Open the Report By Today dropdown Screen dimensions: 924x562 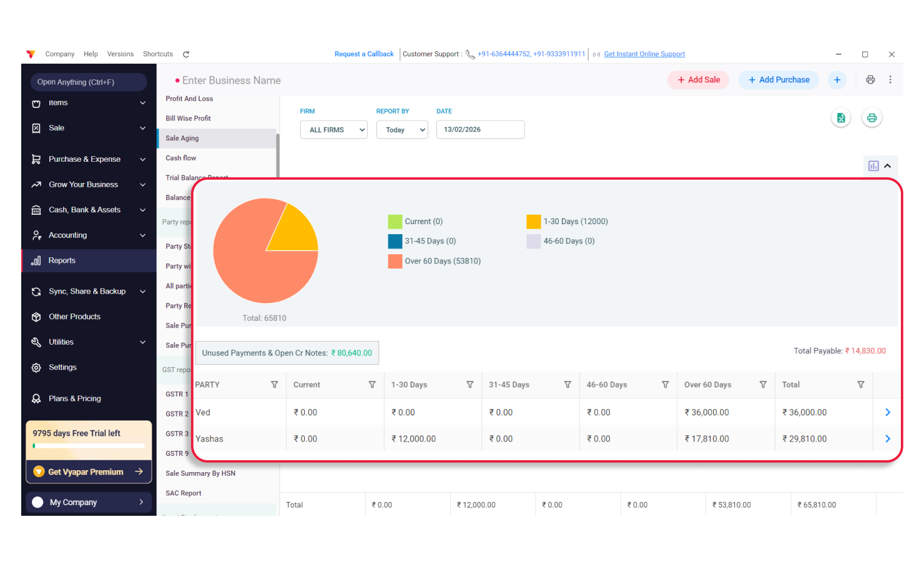click(x=402, y=130)
